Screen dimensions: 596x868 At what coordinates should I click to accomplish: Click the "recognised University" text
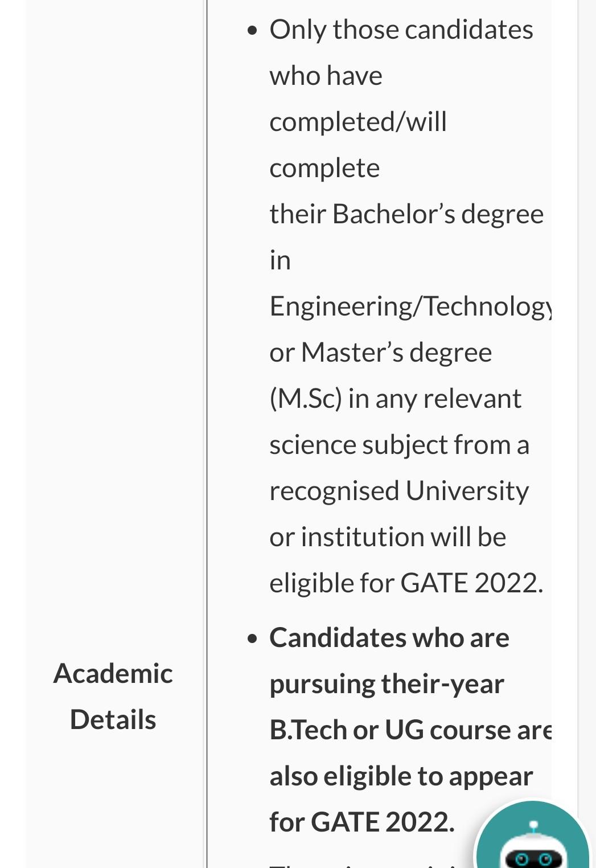tap(399, 491)
